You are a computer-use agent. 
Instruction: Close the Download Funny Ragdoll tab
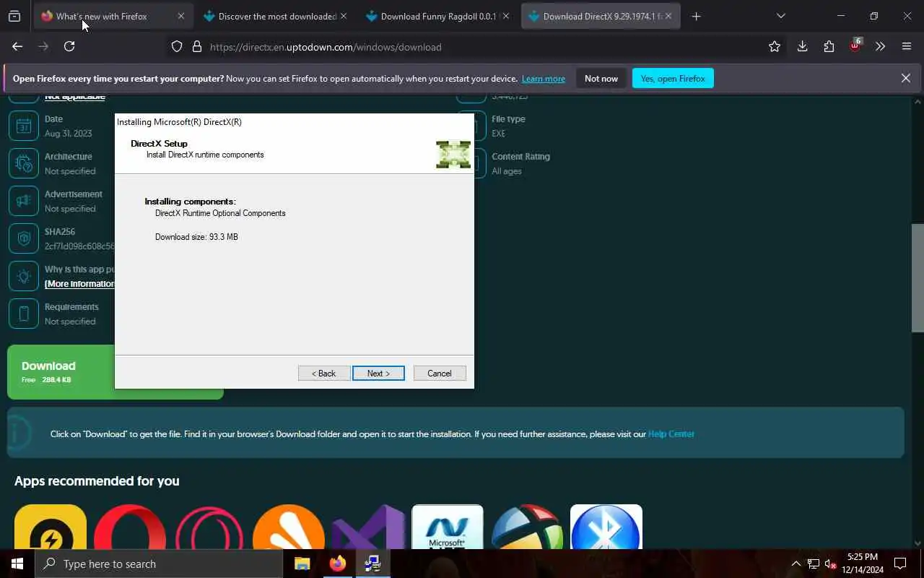pyautogui.click(x=506, y=16)
